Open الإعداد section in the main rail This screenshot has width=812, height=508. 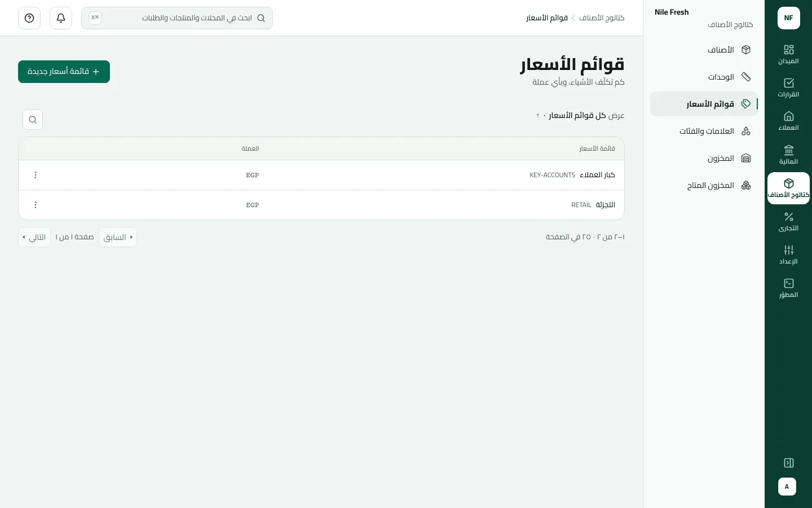788,255
